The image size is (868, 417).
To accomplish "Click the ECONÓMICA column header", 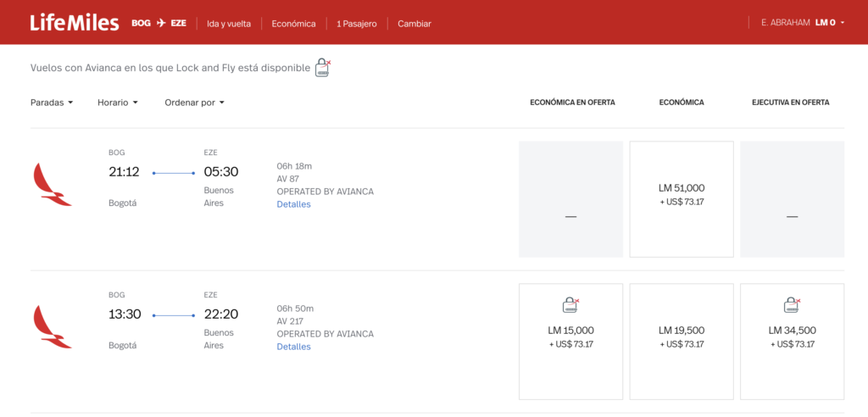I will pyautogui.click(x=682, y=103).
